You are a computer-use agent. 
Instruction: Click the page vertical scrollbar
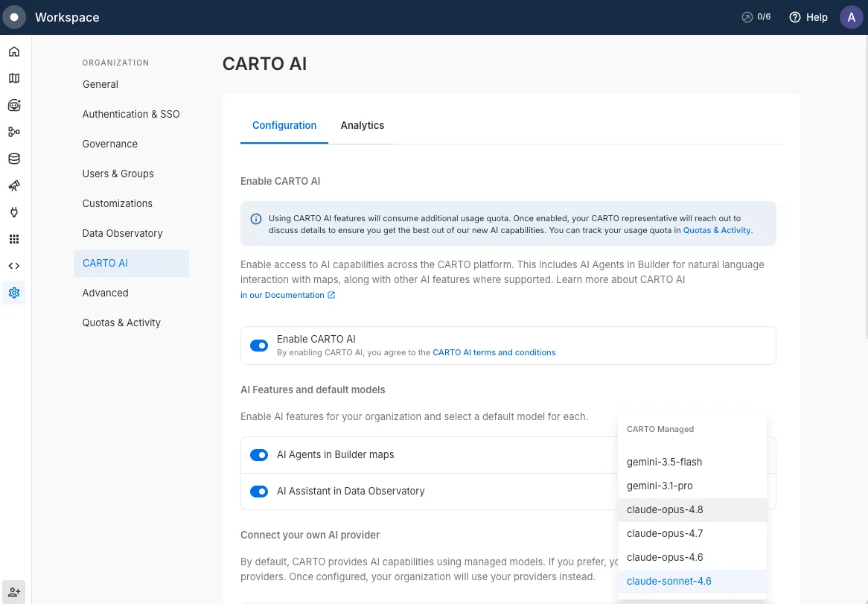coord(866,186)
